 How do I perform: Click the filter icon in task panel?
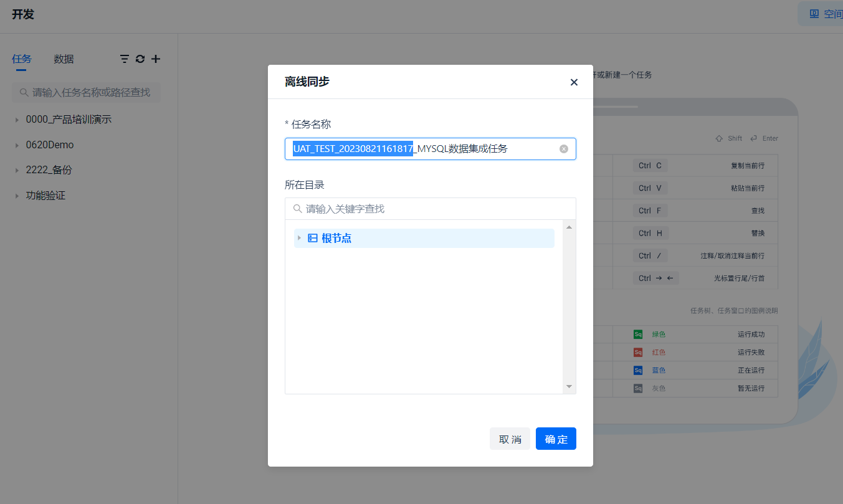tap(125, 59)
